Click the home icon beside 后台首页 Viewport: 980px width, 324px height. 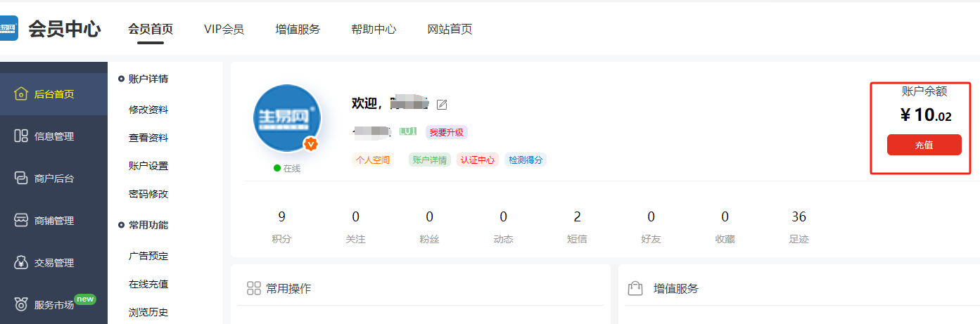[x=21, y=94]
